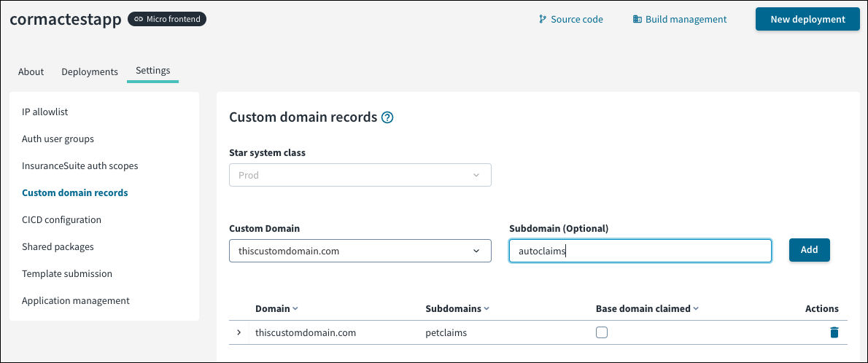Expand the thiscustomdomain.com table row
The width and height of the screenshot is (868, 363).
tap(239, 332)
